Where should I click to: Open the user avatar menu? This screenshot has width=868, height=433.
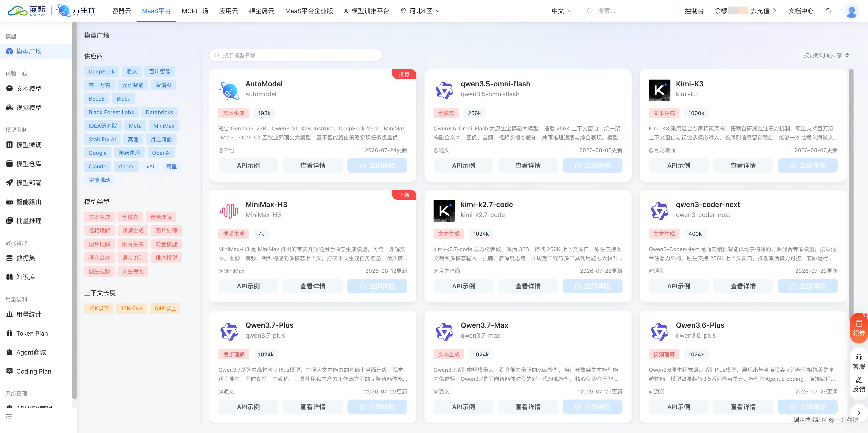pos(851,11)
